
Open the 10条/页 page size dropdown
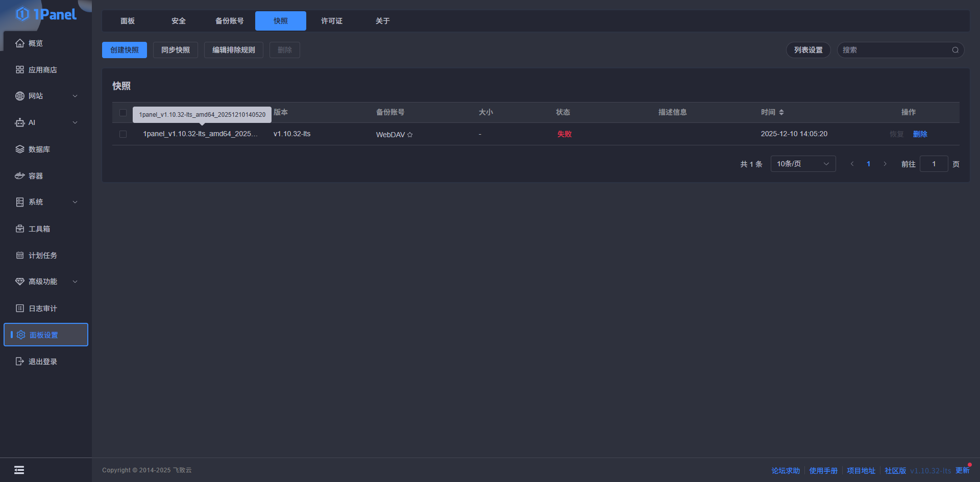tap(802, 164)
